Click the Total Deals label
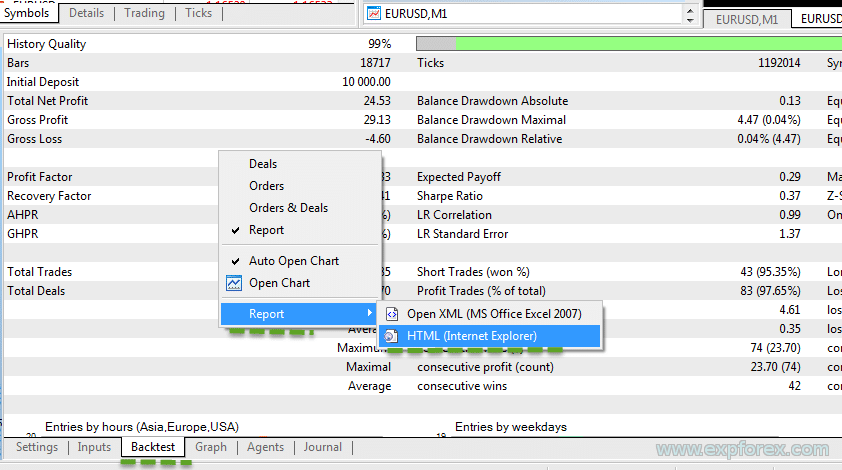Screen dimensions: 842x470 36,291
